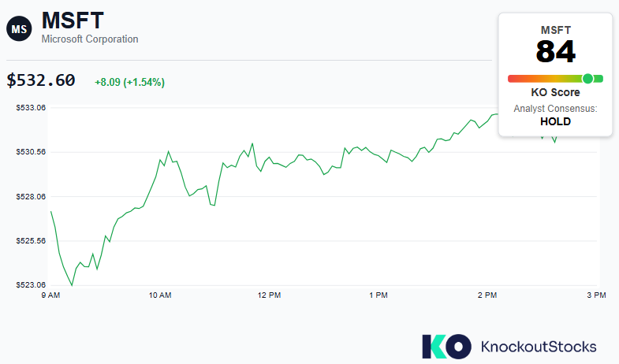Image resolution: width=619 pixels, height=364 pixels.
Task: Click the HOLD analyst consensus rating
Action: click(x=555, y=121)
